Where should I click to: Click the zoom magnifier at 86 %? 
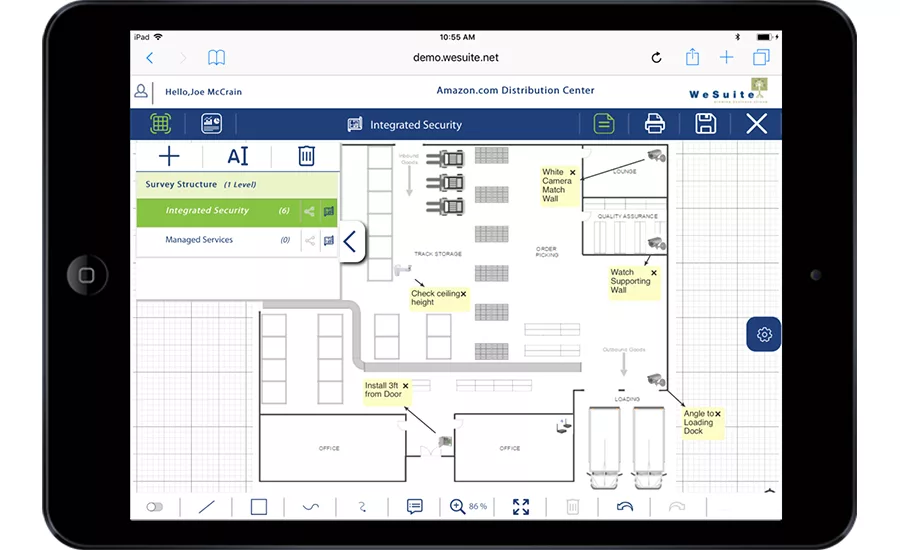[457, 506]
